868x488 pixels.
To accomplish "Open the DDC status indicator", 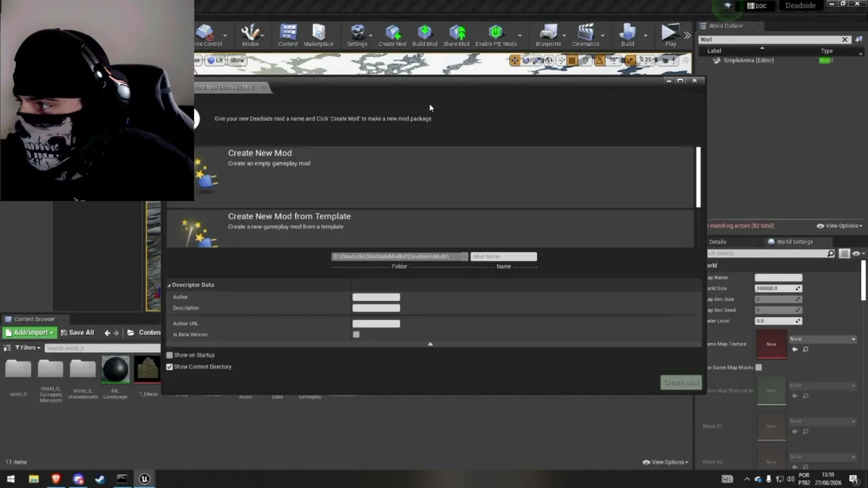I will pos(756,6).
